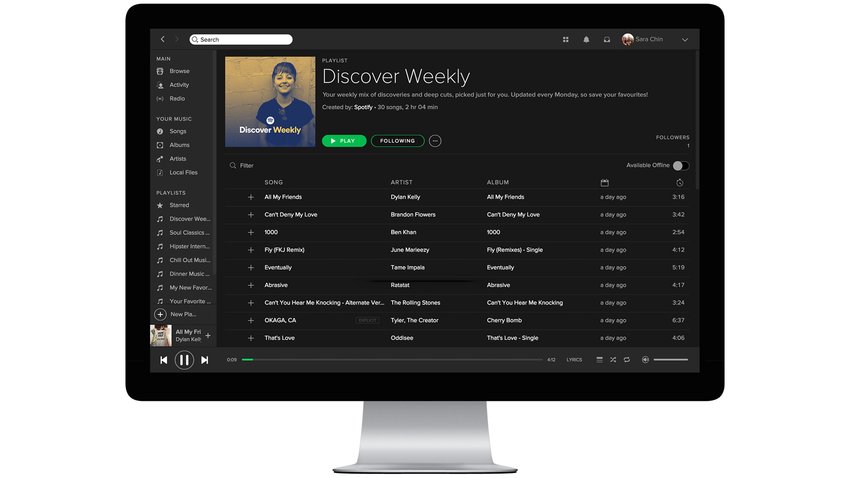Save Can't Deny My Love with plus
Screen dimensions: 850x478
click(251, 215)
